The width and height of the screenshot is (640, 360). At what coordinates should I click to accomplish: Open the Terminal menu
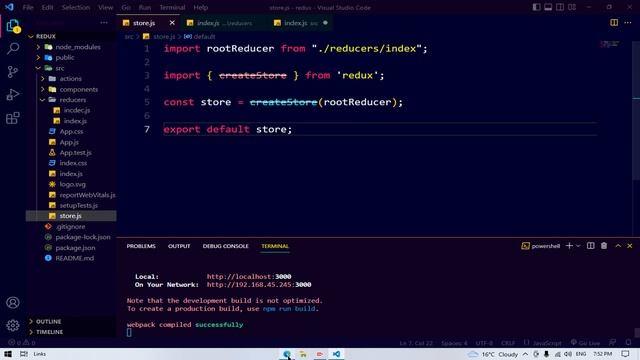point(172,7)
